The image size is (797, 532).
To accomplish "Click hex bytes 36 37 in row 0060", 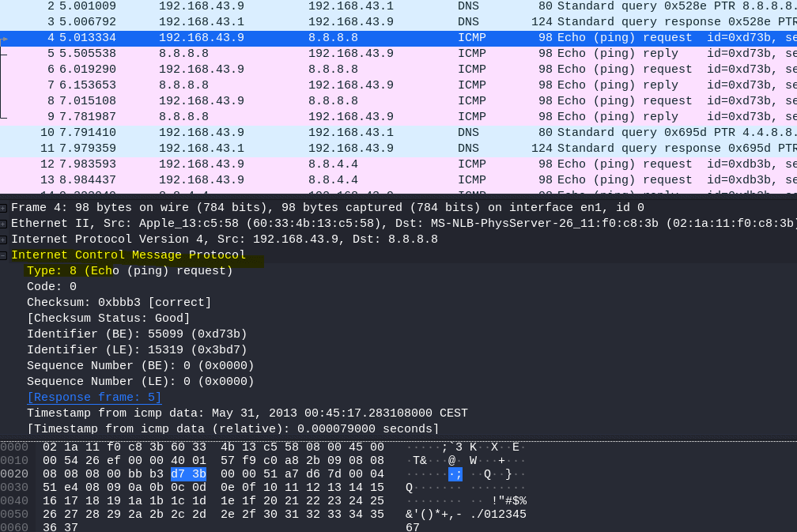I will coord(60,527).
